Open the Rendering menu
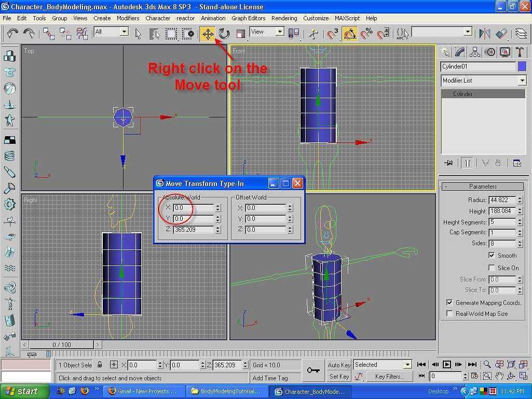Viewport: 532px width, 399px height. 284,18
